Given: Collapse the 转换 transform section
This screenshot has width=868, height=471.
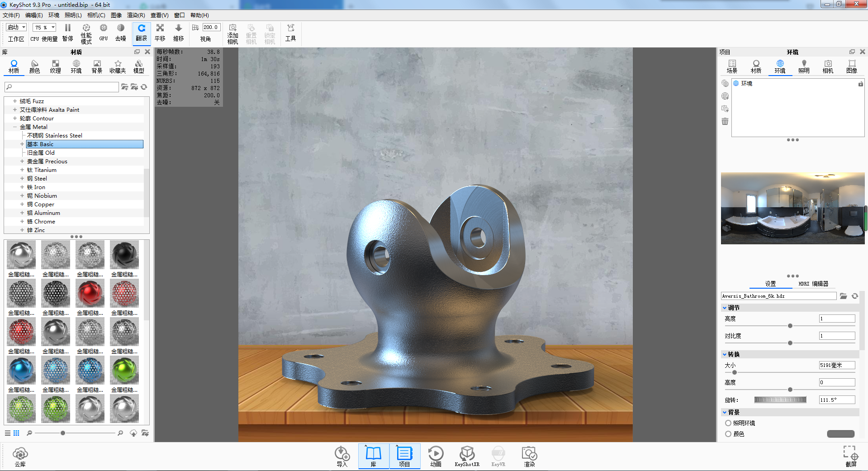Looking at the screenshot, I should coord(725,354).
